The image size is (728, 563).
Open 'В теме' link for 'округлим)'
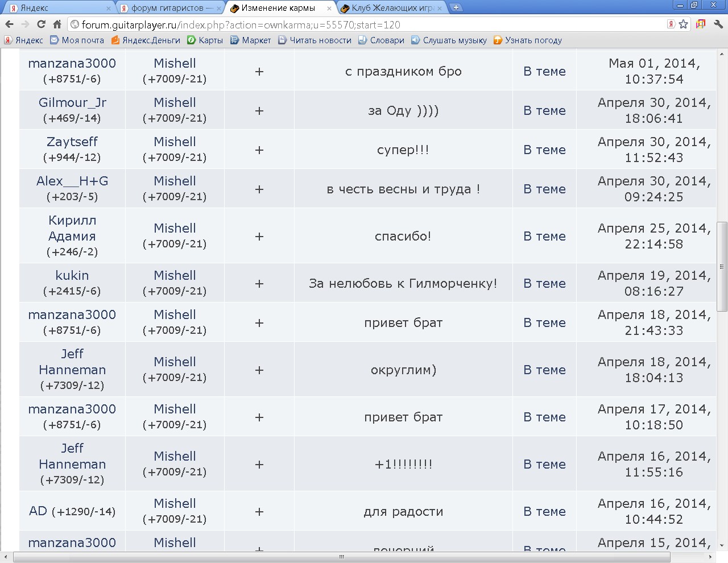pyautogui.click(x=544, y=370)
